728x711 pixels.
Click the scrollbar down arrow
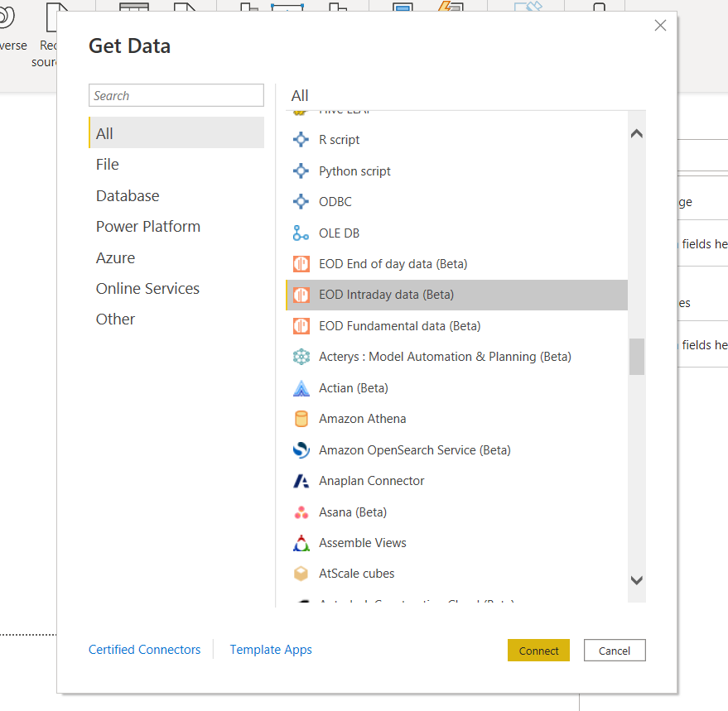pyautogui.click(x=637, y=580)
